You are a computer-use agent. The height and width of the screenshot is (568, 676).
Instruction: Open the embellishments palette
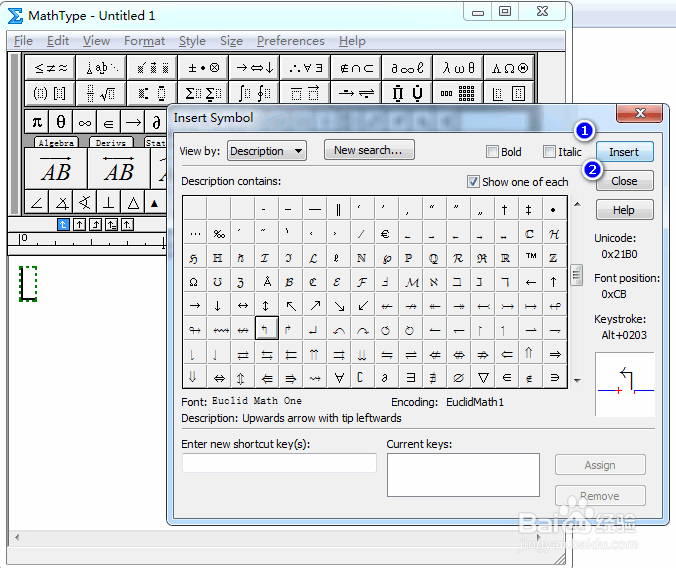[x=152, y=68]
